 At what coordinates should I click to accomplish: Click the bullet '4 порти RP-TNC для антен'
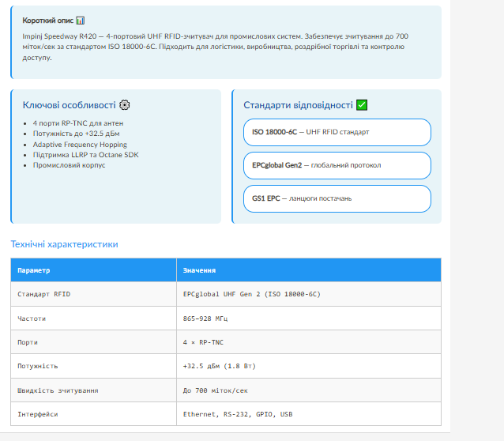tap(78, 123)
